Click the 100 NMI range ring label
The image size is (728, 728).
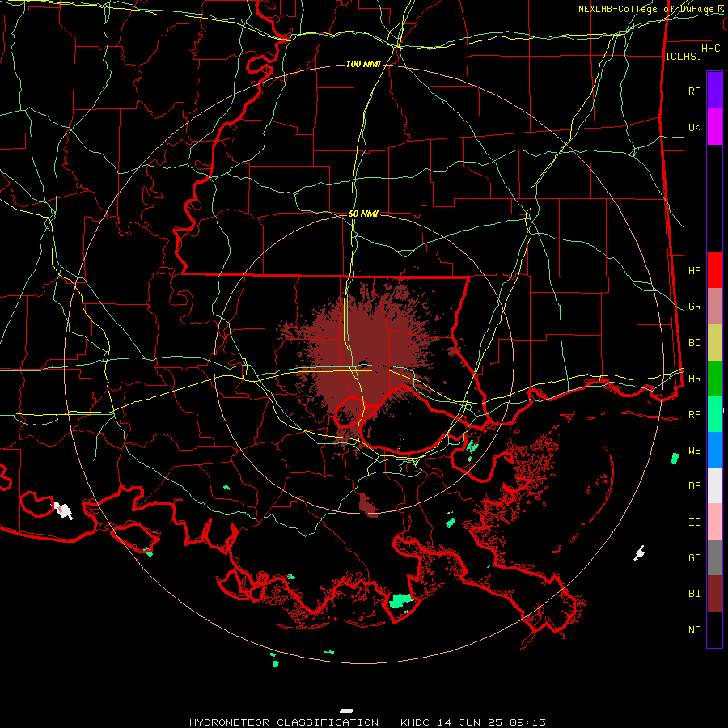(x=362, y=64)
